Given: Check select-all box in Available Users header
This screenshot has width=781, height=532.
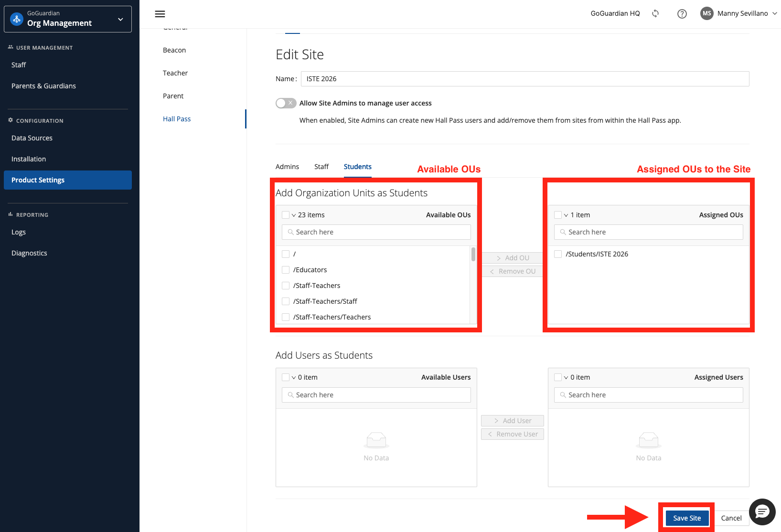Looking at the screenshot, I should (x=286, y=377).
